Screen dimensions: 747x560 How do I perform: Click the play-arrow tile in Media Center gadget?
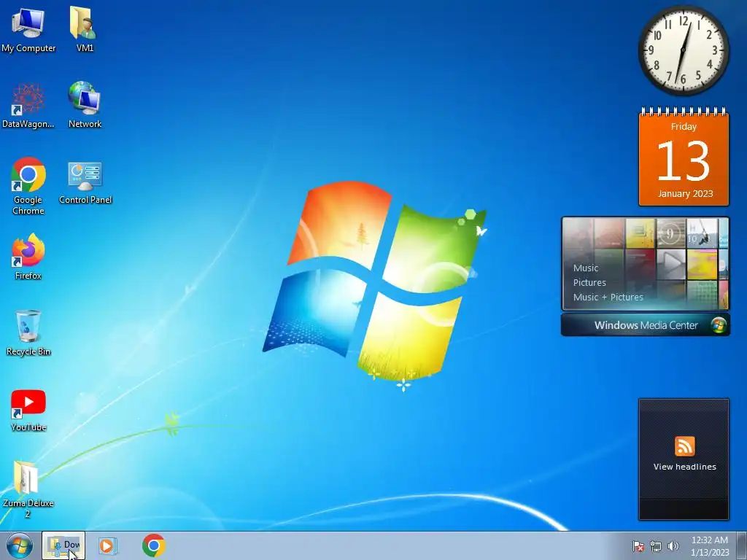pyautogui.click(x=671, y=264)
